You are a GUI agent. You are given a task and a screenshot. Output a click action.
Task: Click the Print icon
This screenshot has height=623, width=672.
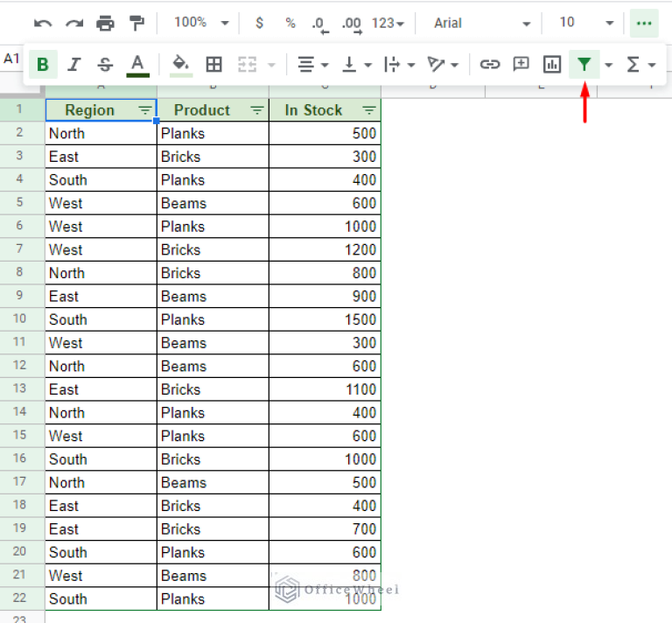pos(105,23)
